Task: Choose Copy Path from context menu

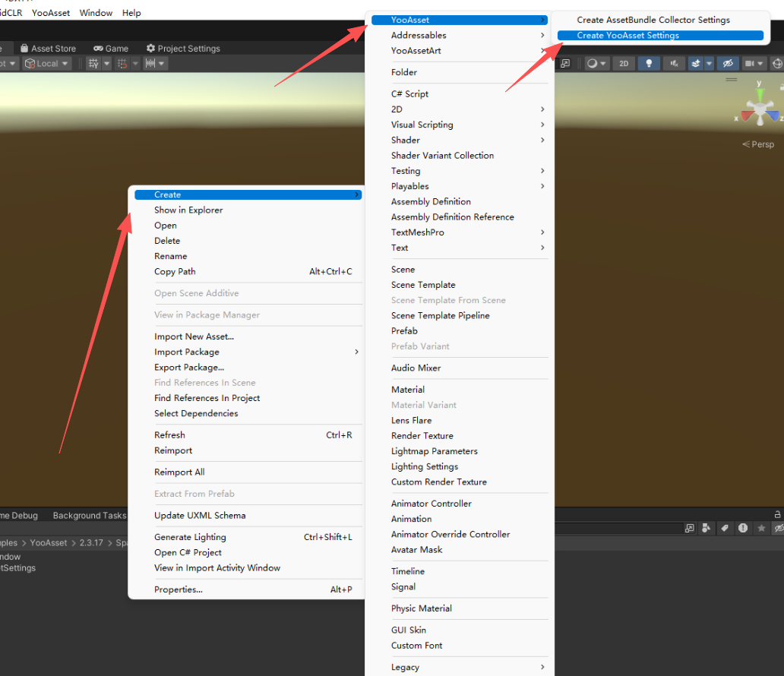Action: pyautogui.click(x=248, y=272)
